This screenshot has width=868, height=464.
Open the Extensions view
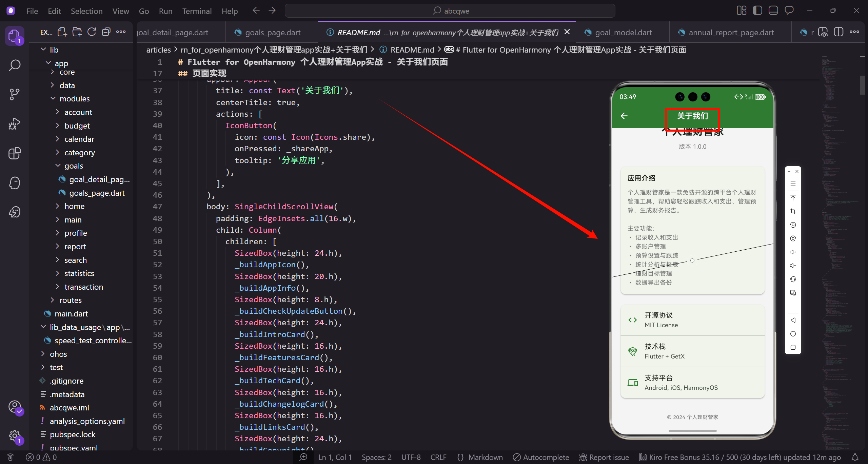(14, 153)
